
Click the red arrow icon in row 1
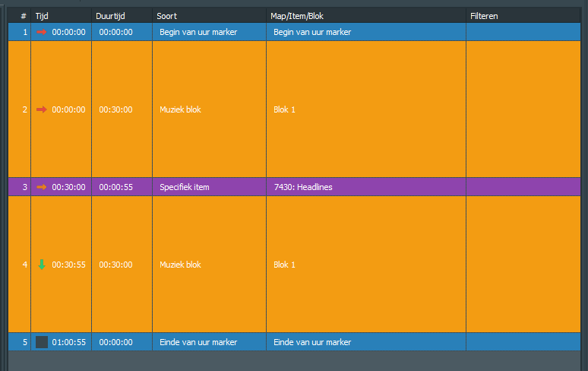(42, 32)
